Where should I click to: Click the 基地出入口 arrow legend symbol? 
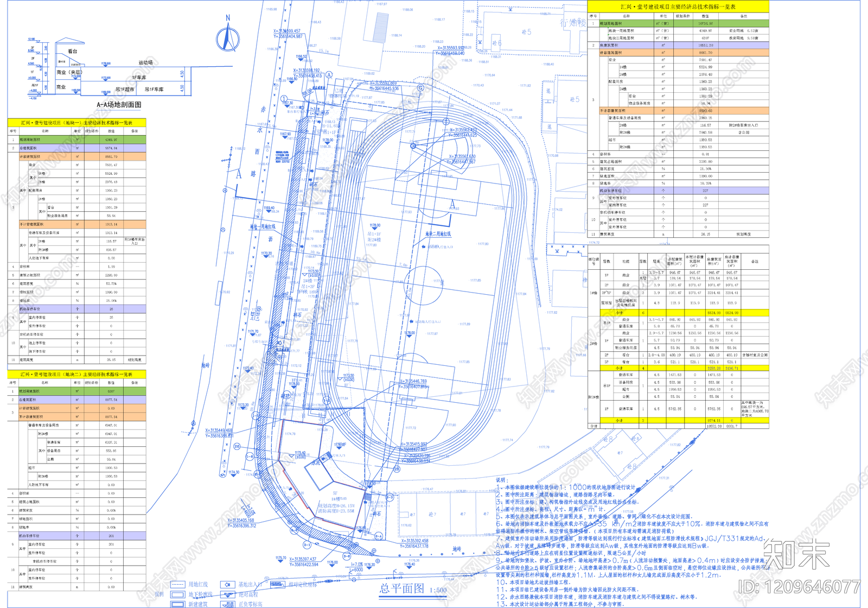[227, 585]
